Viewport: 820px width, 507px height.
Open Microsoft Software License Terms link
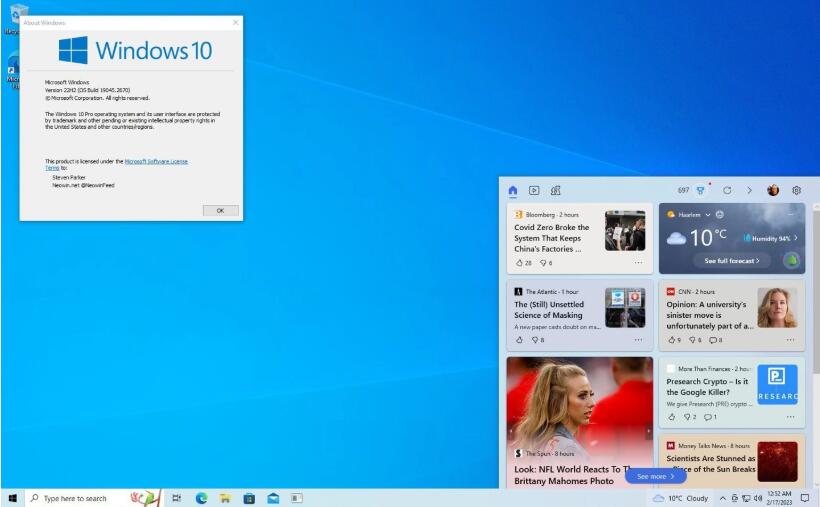[155, 161]
